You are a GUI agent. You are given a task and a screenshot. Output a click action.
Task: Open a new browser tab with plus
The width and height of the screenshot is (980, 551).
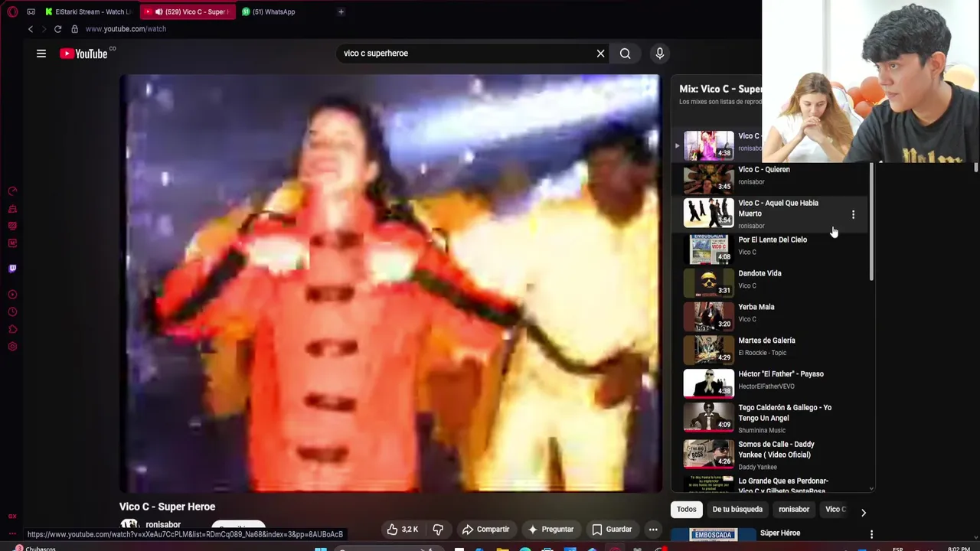coord(341,11)
